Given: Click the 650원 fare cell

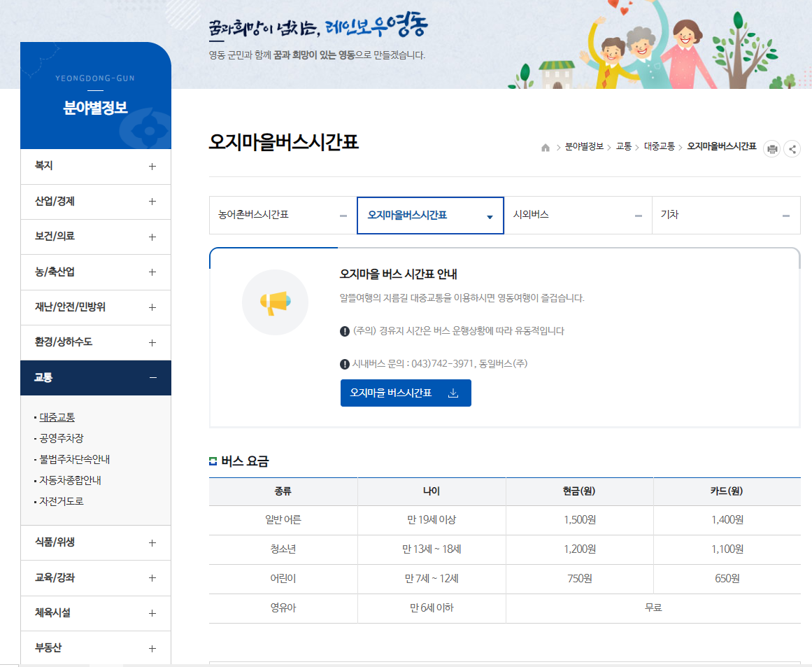Looking at the screenshot, I should [x=727, y=578].
